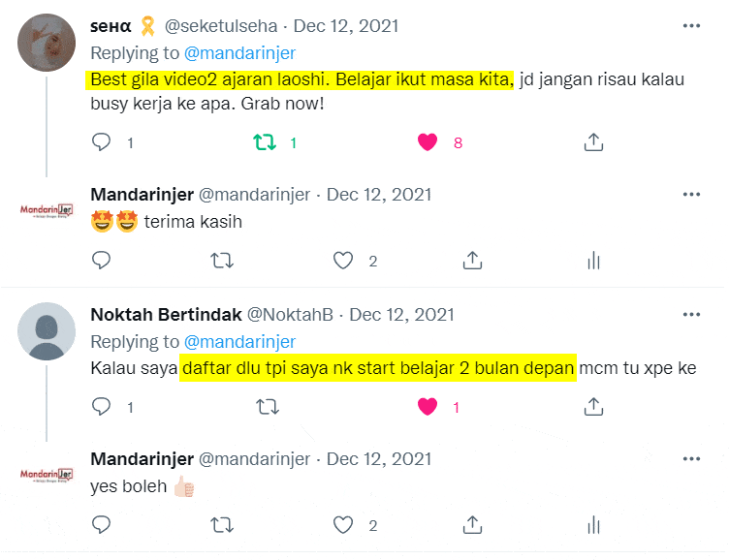Unlike seketulseha's tweet with 8 likes
Viewport: 729px width, 560px height.
pyautogui.click(x=428, y=142)
